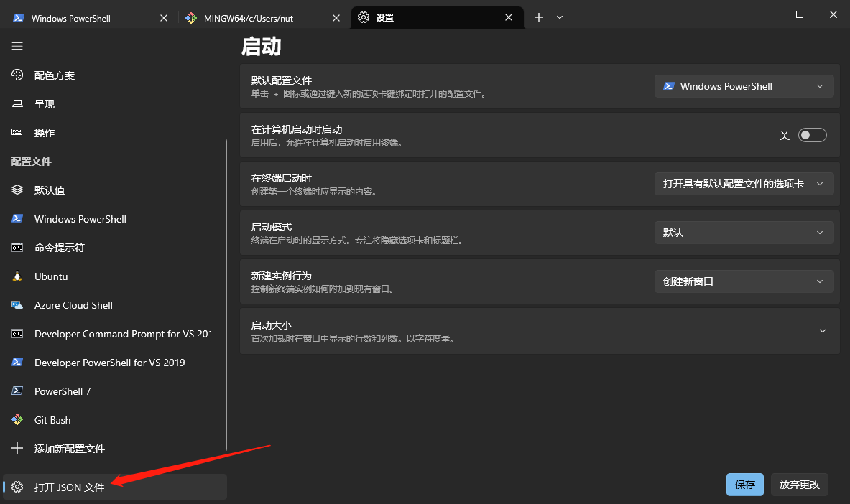
Task: Open the 在终端启动时 dropdown
Action: pos(744,184)
